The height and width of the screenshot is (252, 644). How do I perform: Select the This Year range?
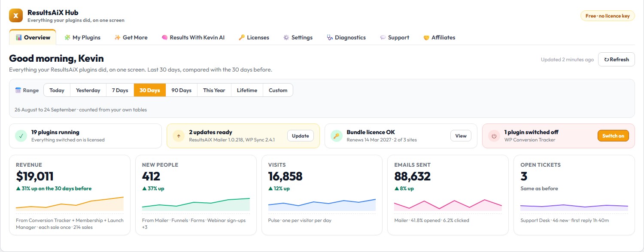click(x=214, y=90)
